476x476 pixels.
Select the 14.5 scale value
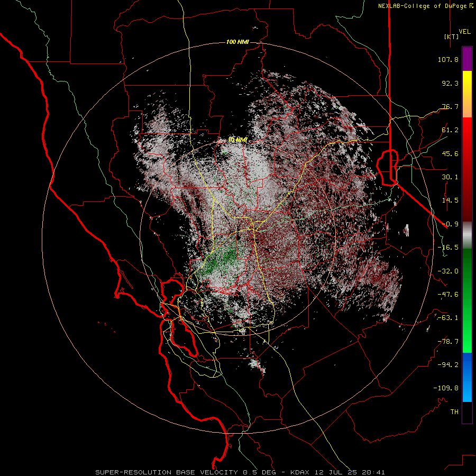[x=450, y=200]
